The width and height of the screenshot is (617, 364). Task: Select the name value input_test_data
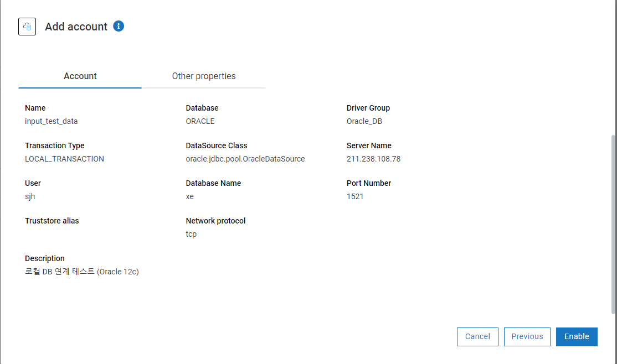(x=55, y=121)
